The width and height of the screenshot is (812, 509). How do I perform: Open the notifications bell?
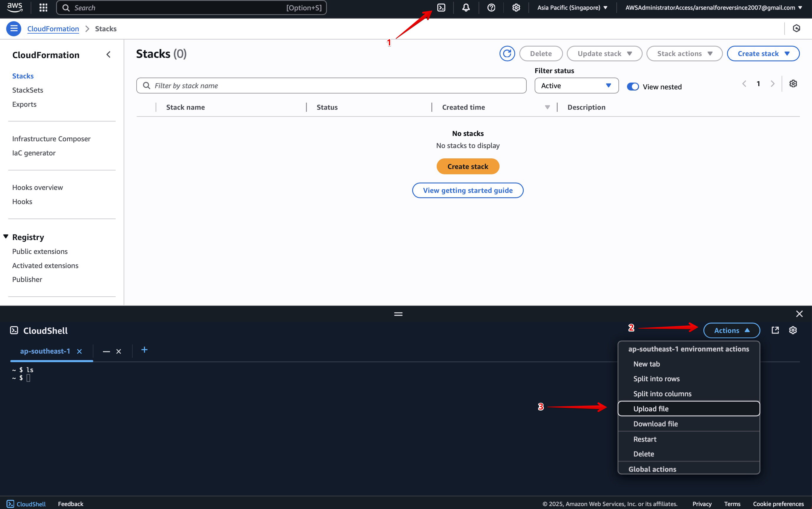click(466, 8)
